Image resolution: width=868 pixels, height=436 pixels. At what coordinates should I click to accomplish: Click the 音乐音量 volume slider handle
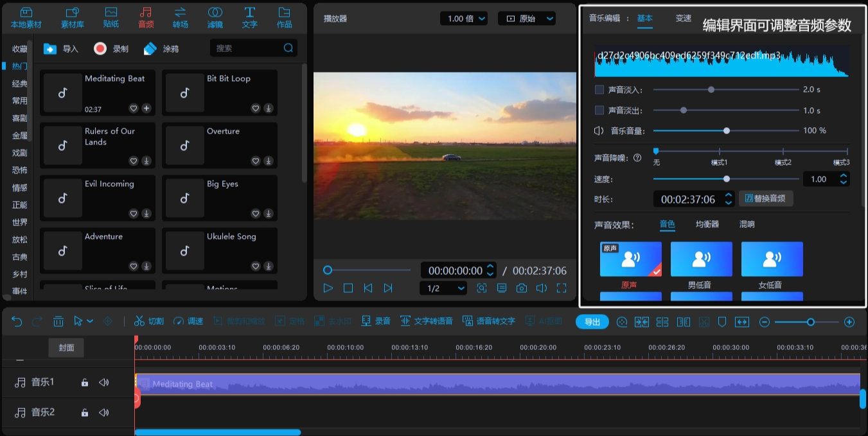727,130
